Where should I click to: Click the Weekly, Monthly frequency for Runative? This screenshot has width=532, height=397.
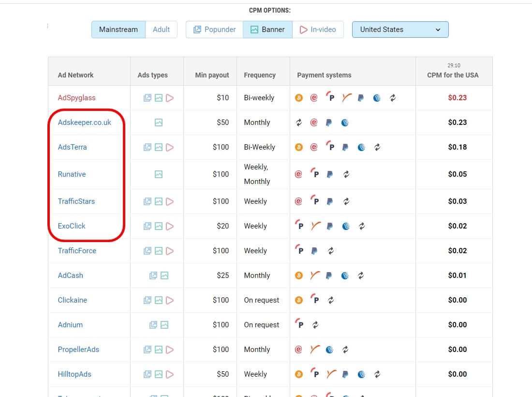257,174
